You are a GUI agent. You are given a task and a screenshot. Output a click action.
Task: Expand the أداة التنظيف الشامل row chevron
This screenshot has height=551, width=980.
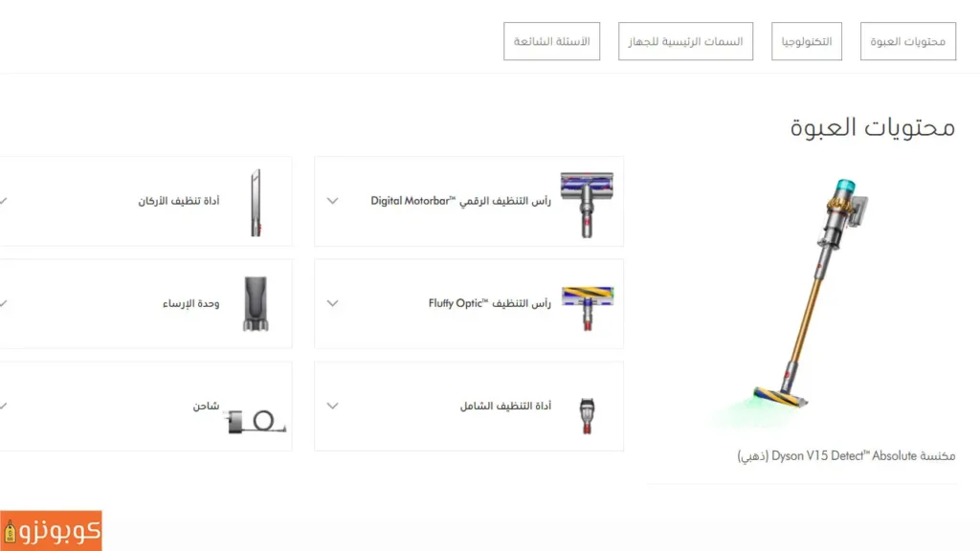(332, 406)
